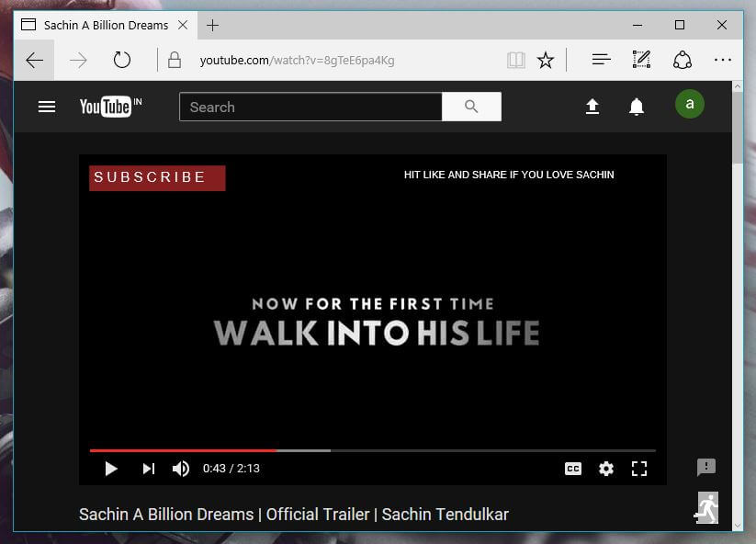Screen dimensions: 756x544
Task: Open Reading view book icon
Action: pos(516,61)
